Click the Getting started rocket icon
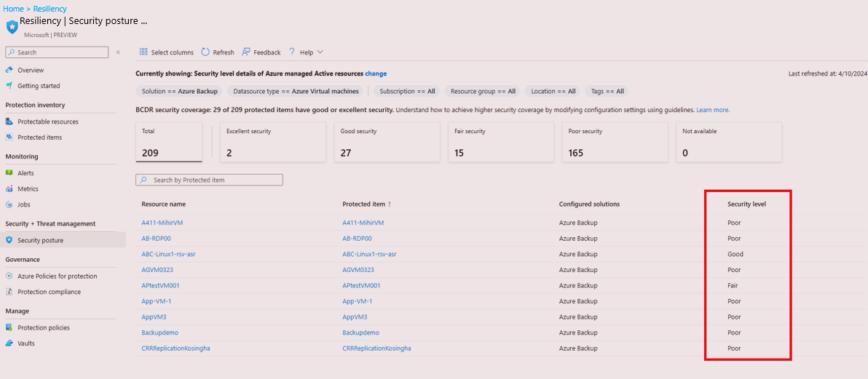The width and height of the screenshot is (868, 379). click(9, 86)
